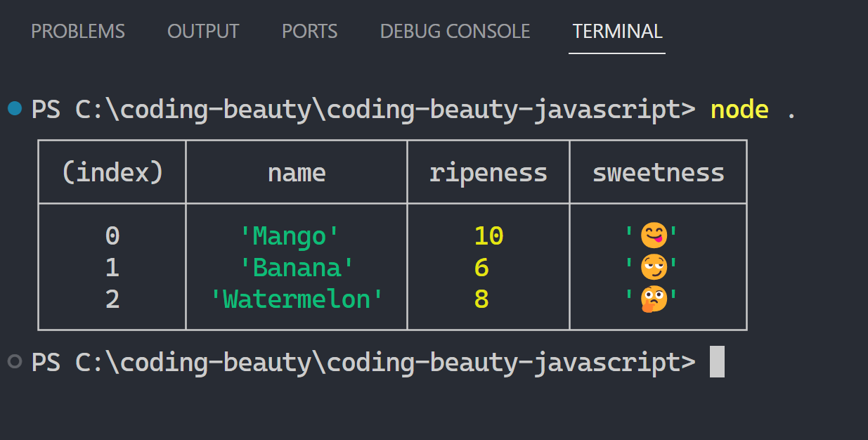Switch to the OUTPUT tab
868x440 pixels.
tap(203, 32)
